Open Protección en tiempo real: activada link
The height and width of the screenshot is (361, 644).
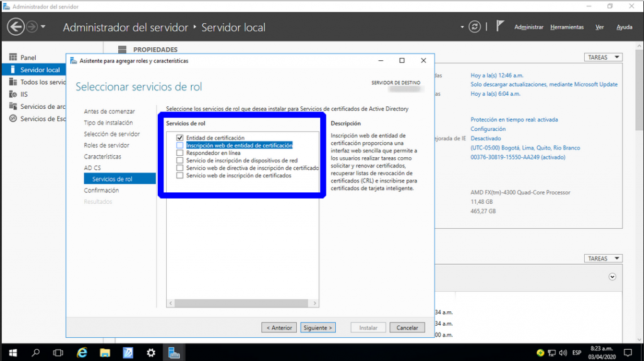(x=514, y=119)
